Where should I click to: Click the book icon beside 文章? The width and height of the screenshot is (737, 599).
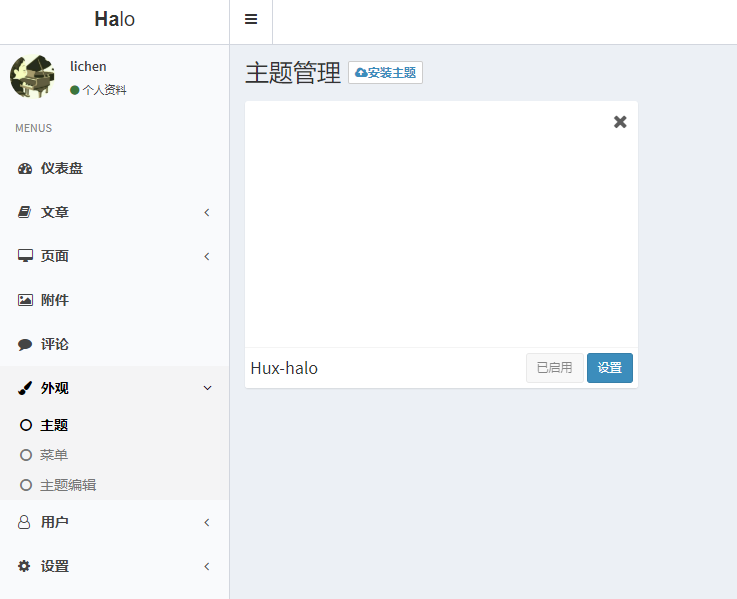(24, 212)
